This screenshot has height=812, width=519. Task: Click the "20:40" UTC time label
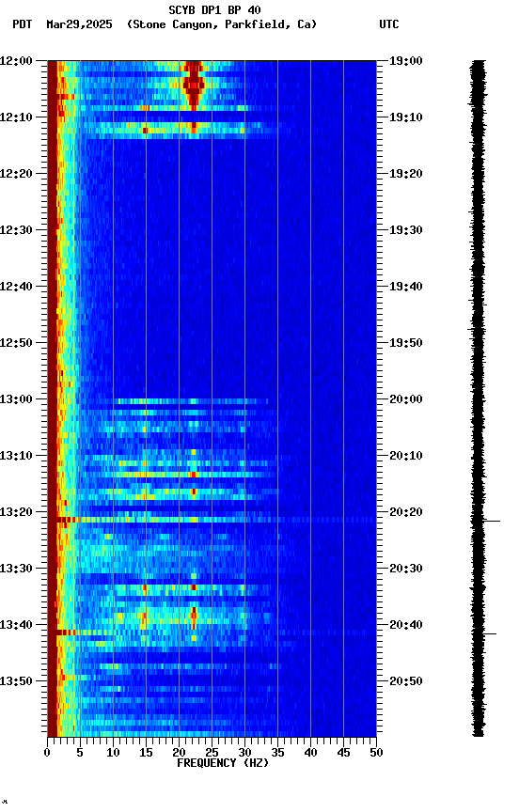(x=406, y=625)
